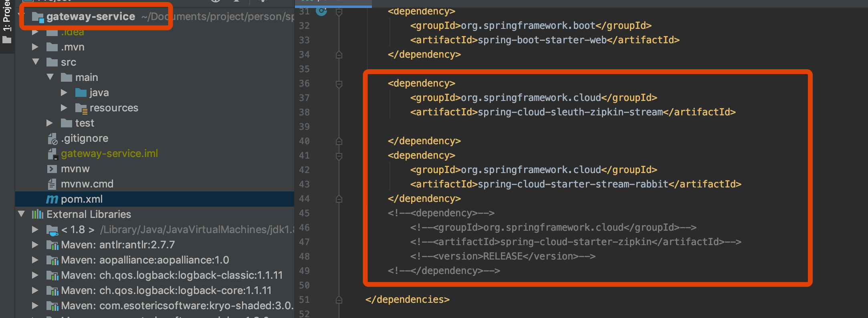Click the spring-cloud-starter-stream-rabbit artifactId line
The width and height of the screenshot is (868, 318).
575,184
